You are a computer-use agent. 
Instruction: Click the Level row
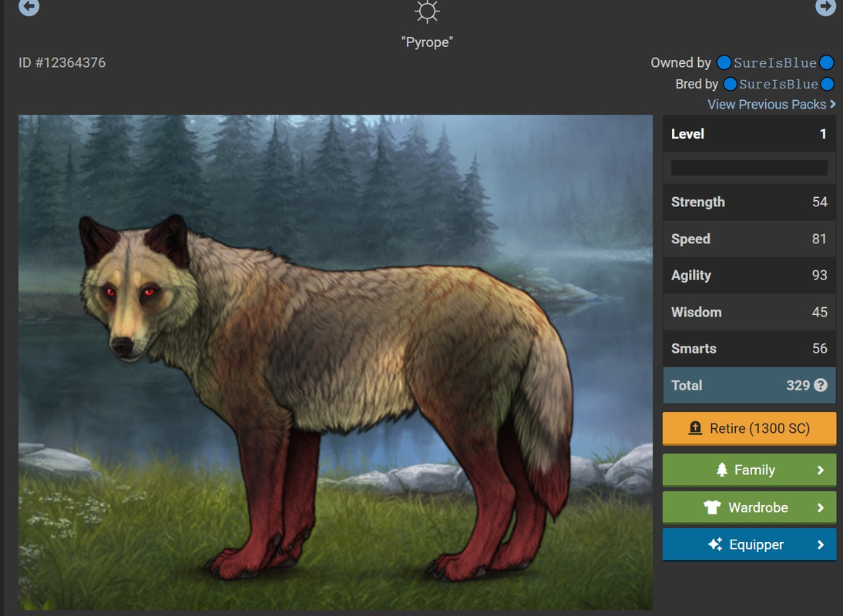pos(749,134)
